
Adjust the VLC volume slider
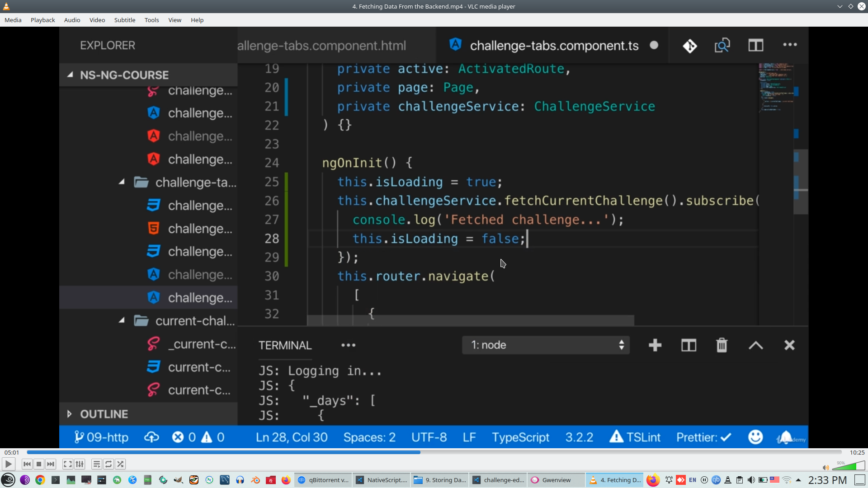pos(849,466)
